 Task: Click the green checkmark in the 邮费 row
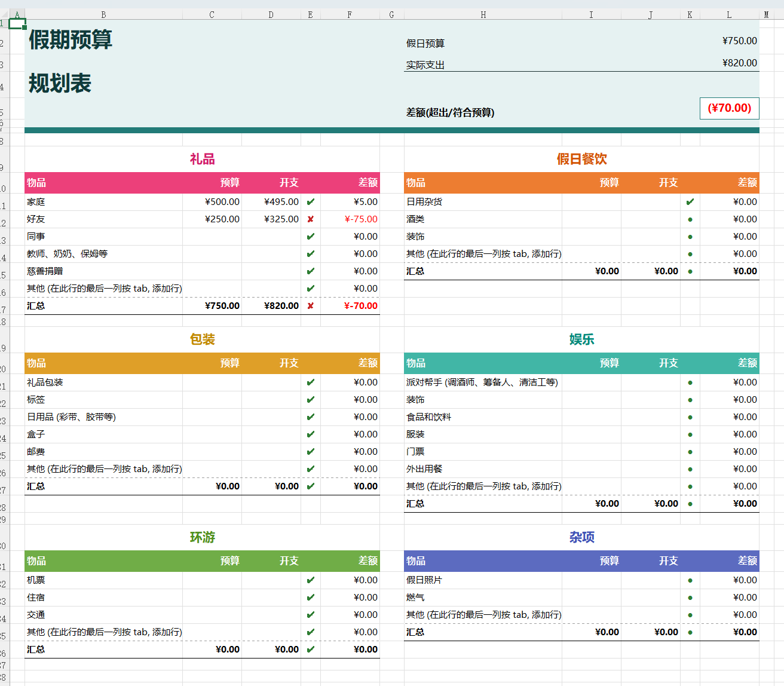click(310, 452)
